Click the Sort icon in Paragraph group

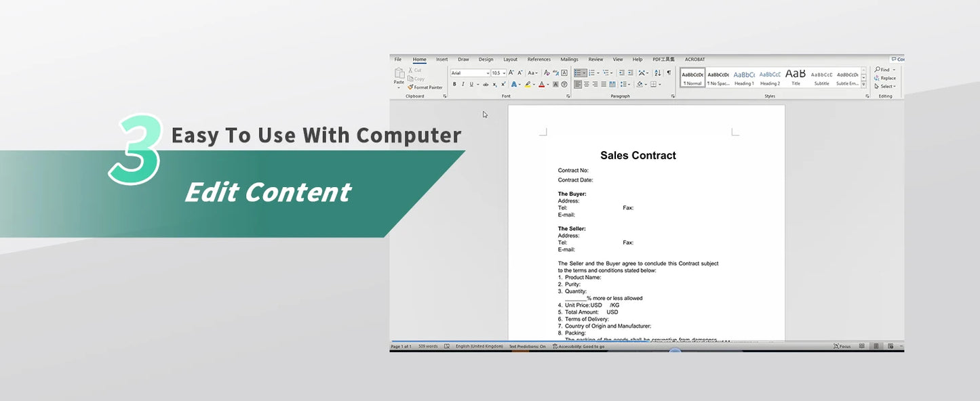[x=657, y=73]
